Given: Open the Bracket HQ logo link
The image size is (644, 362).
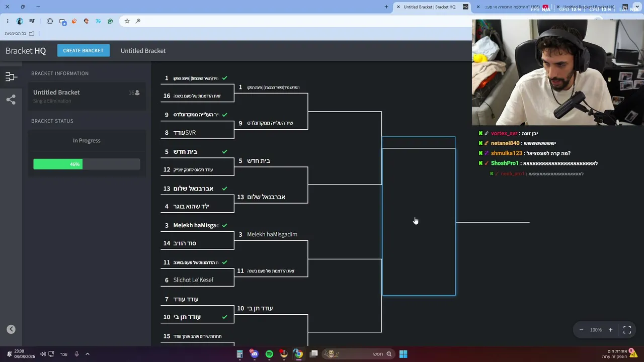Looking at the screenshot, I should tap(26, 51).
